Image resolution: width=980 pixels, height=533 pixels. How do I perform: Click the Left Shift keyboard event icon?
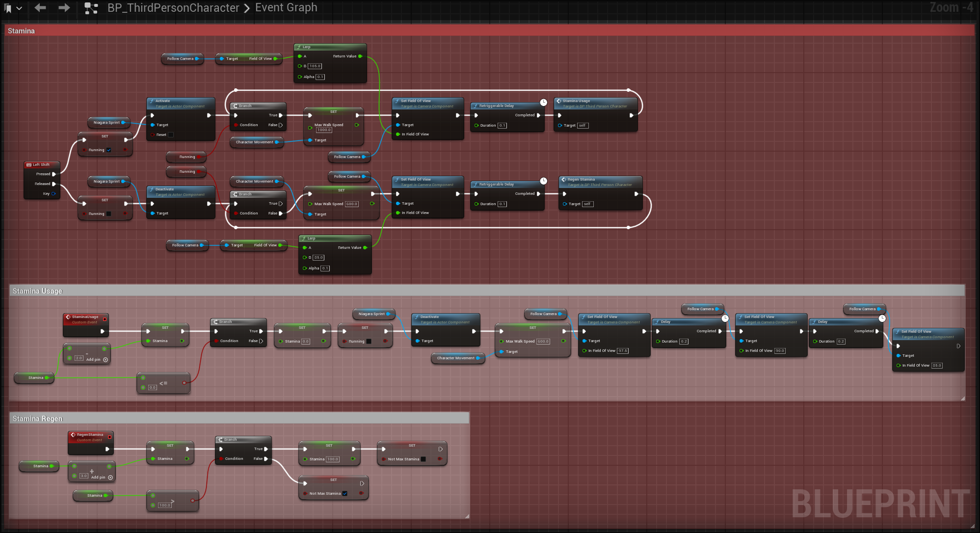click(x=29, y=165)
